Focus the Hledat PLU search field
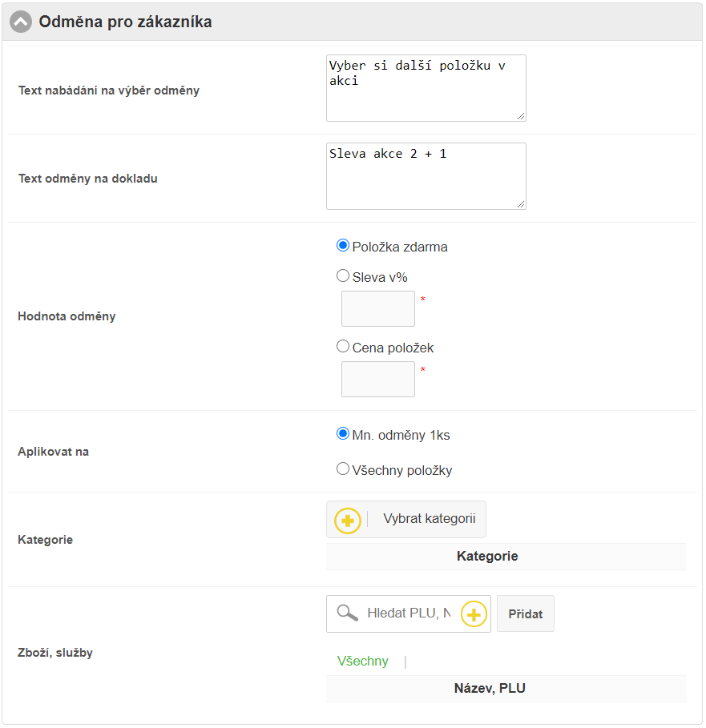 point(409,614)
